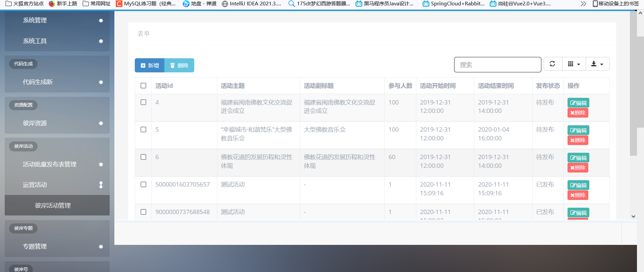Open the 黑马程序员Java设计 bookmark
The height and width of the screenshot is (272, 644).
385,4
